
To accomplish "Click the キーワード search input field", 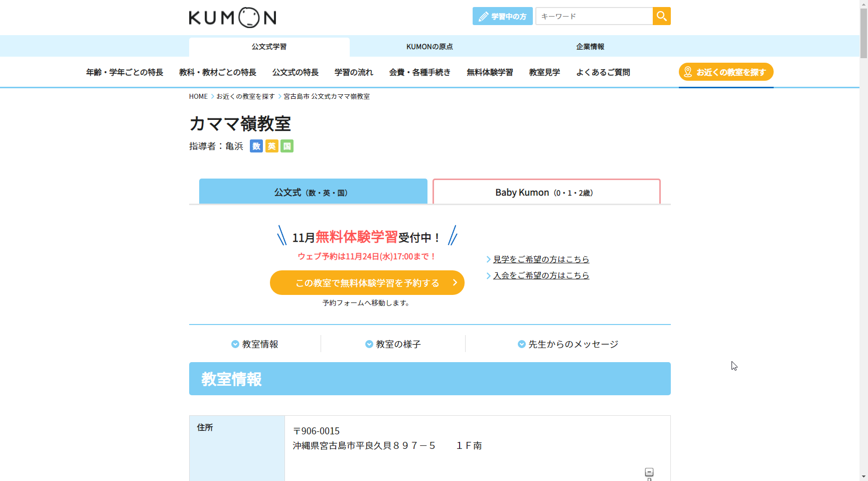I will [x=594, y=16].
